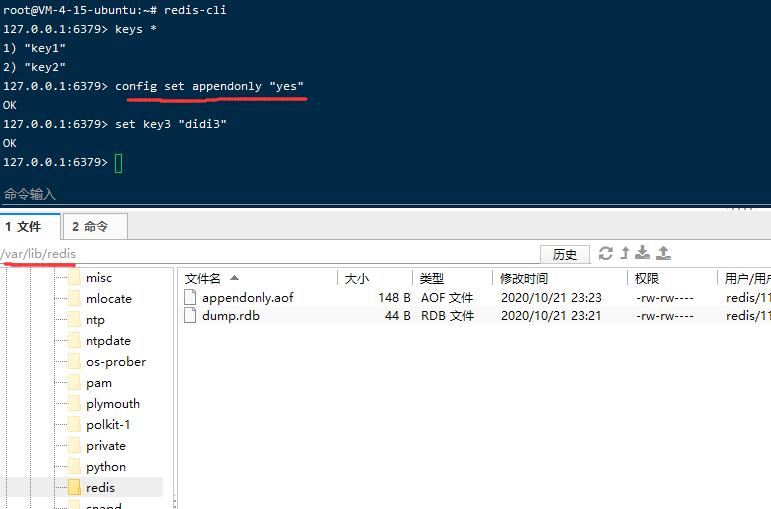The height and width of the screenshot is (509, 771).
Task: Click the 2020/10/21 23:21 modified time
Action: coord(551,316)
